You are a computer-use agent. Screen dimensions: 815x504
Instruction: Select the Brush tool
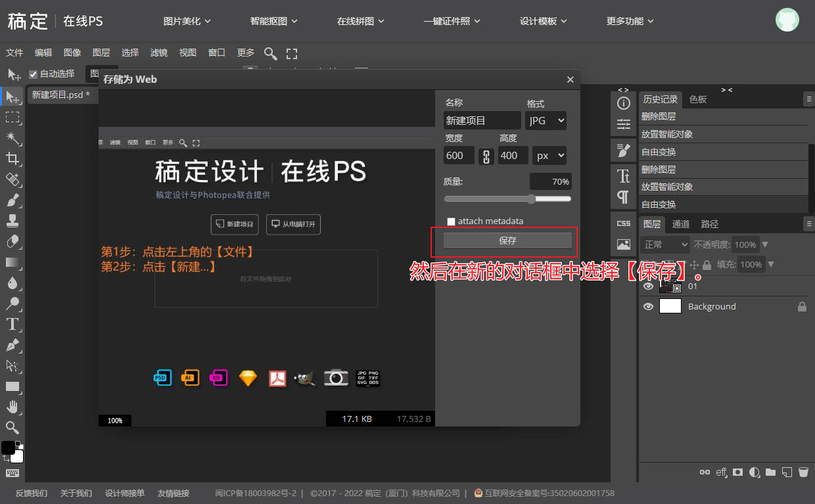(x=12, y=200)
